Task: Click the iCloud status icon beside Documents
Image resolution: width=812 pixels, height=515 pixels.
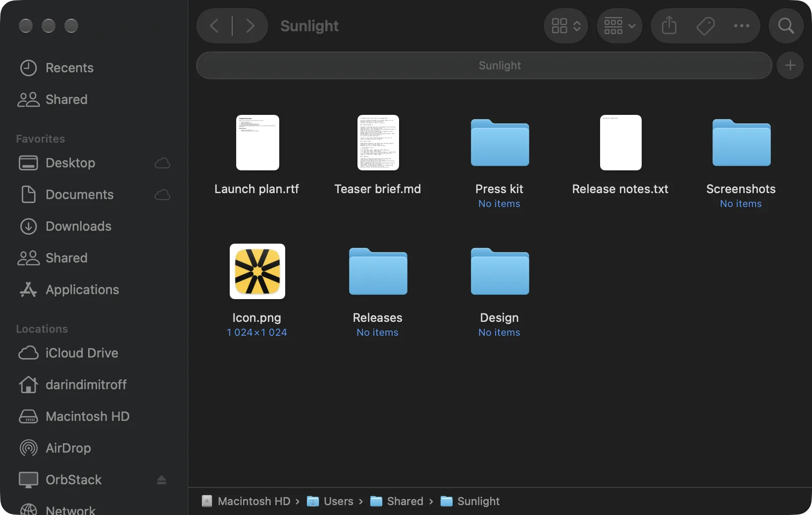Action: click(x=162, y=195)
